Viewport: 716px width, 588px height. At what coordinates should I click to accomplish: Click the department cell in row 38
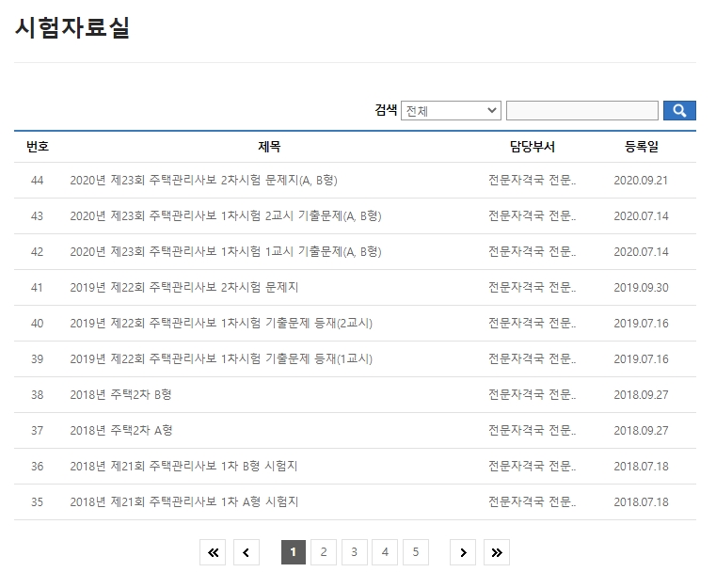pos(532,394)
